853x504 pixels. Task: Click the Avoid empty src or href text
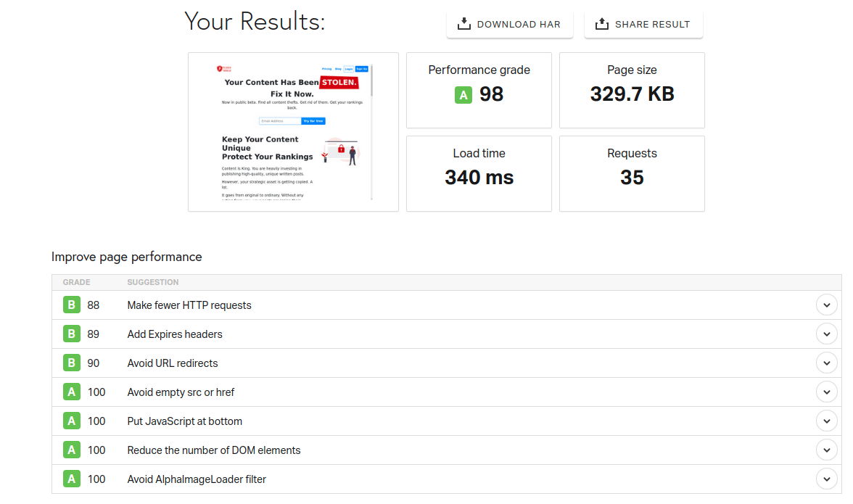(181, 392)
